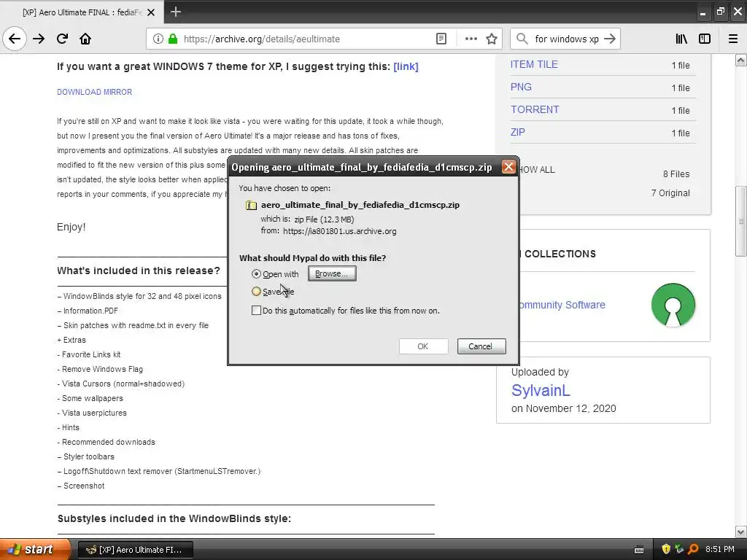The height and width of the screenshot is (560, 747).
Task: Click the page scrollbar up arrow
Action: click(741, 60)
